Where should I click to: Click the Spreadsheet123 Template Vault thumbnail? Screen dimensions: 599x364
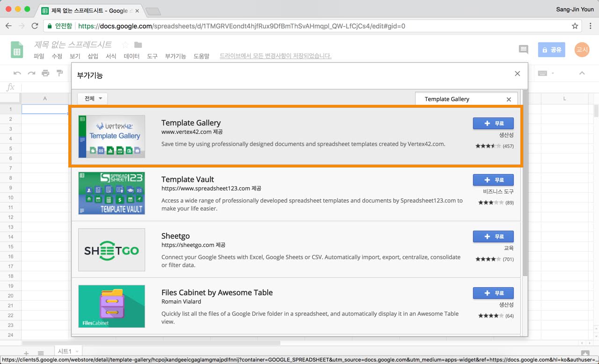(112, 193)
